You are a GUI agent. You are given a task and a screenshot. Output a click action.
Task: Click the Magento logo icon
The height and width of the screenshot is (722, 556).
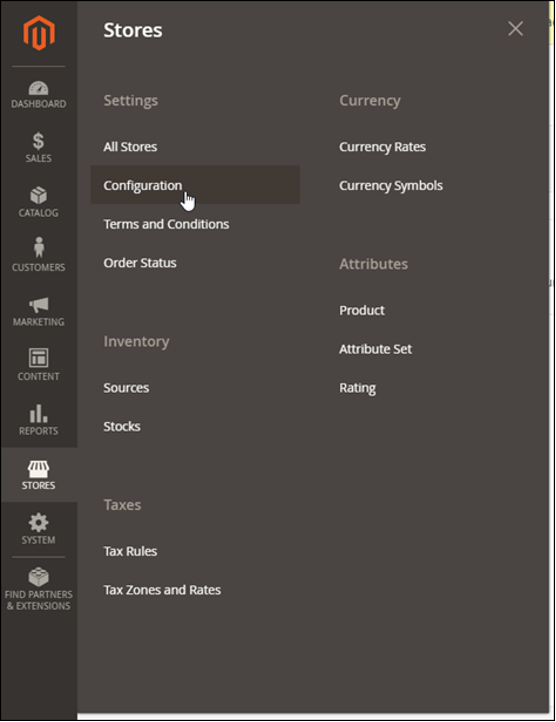pos(39,32)
